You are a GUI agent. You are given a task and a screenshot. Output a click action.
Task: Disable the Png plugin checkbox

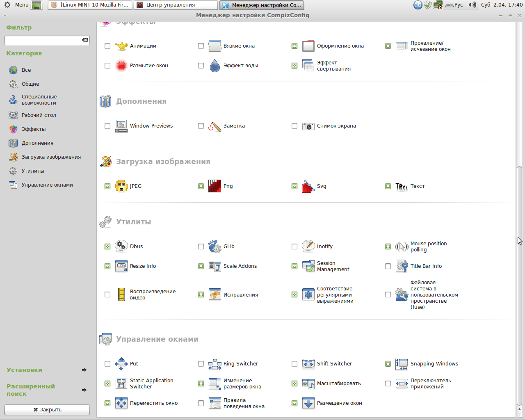click(x=201, y=186)
